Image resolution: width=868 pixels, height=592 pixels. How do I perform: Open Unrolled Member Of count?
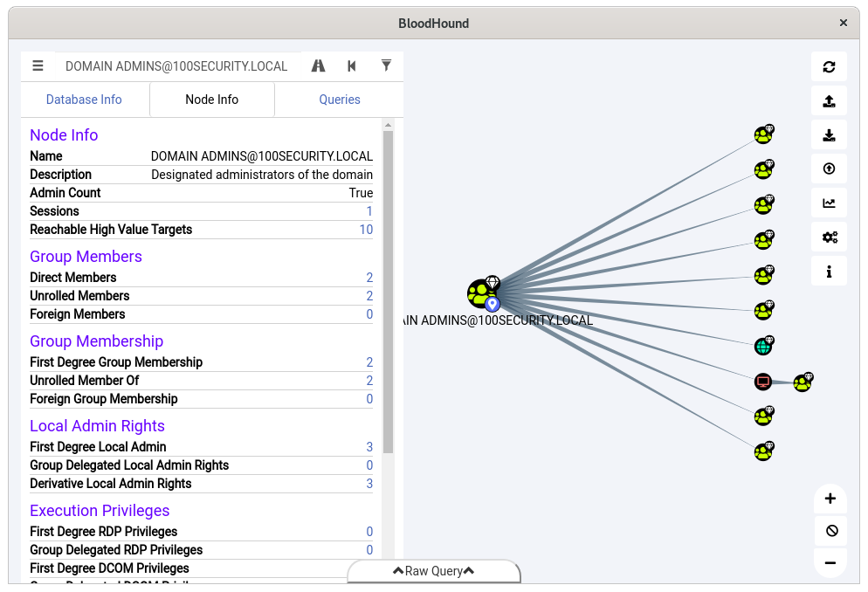369,381
